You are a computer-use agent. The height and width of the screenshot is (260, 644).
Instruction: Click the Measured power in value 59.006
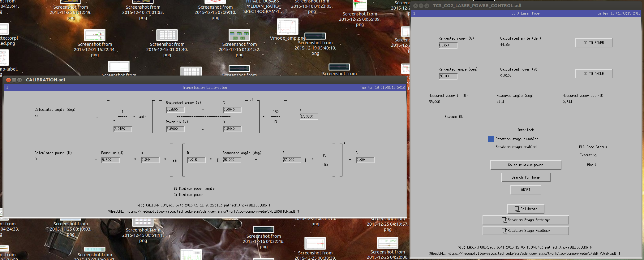(x=434, y=102)
